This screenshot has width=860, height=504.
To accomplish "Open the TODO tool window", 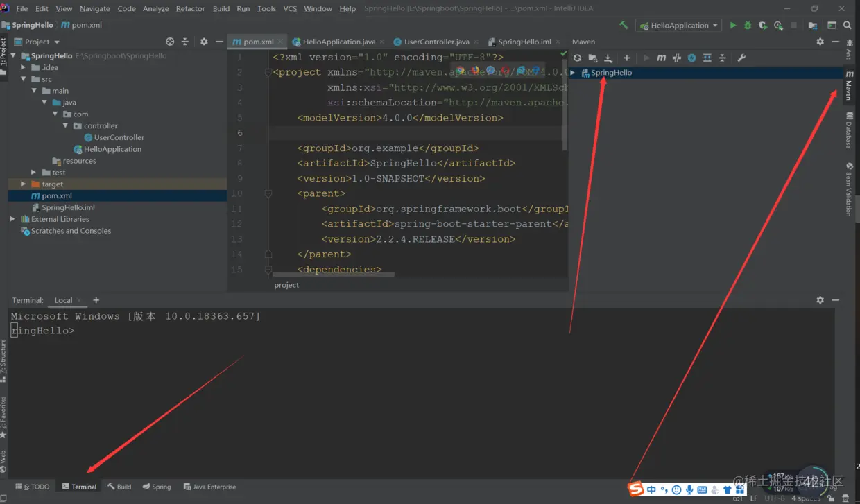I will (x=33, y=487).
